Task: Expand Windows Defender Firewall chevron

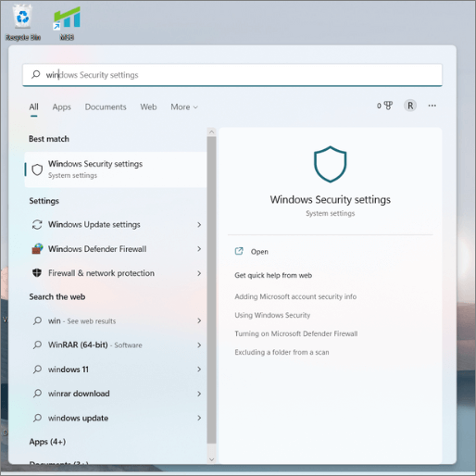Action: click(x=199, y=249)
